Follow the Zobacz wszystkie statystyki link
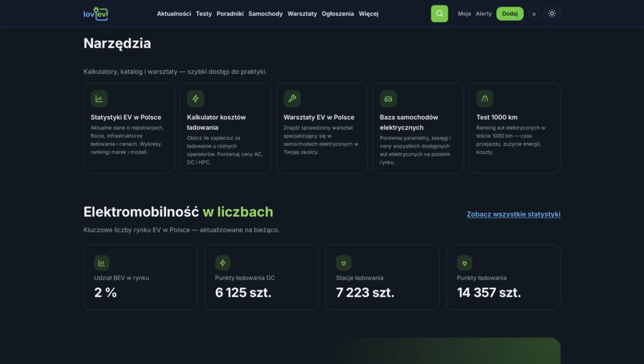 513,214
